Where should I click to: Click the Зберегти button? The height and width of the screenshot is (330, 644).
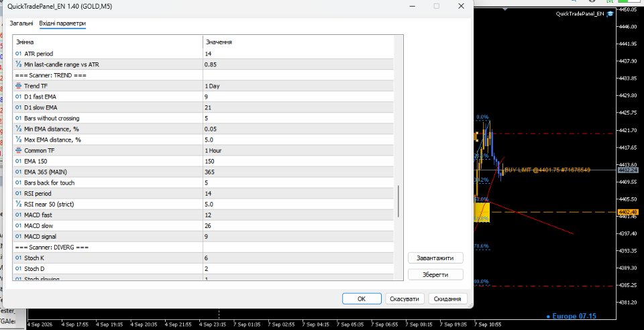[x=435, y=274]
